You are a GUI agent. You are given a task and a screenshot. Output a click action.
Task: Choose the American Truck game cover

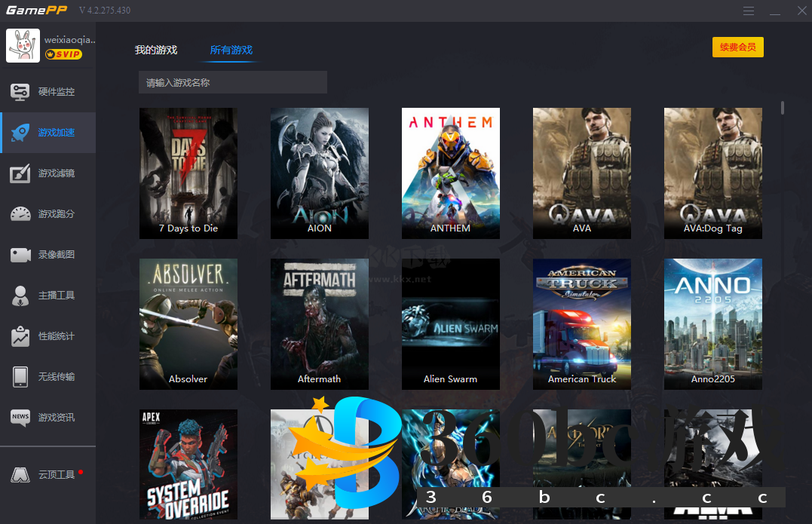click(x=581, y=323)
